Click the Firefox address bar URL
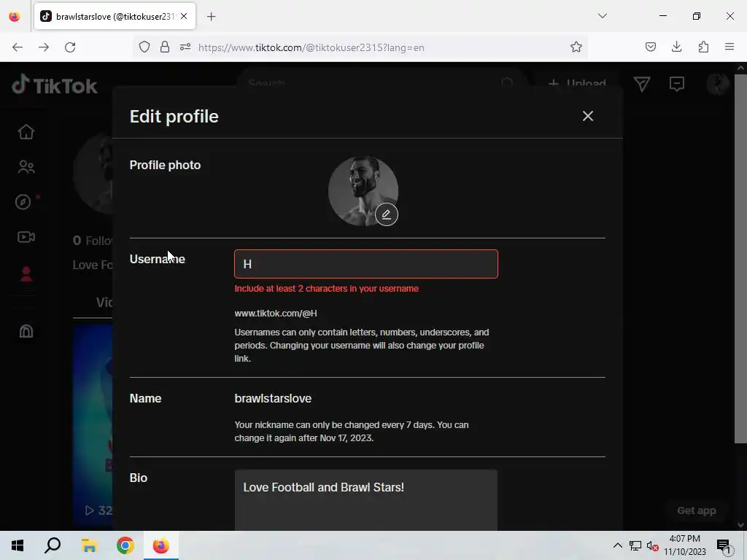Image resolution: width=747 pixels, height=560 pixels. (x=311, y=47)
